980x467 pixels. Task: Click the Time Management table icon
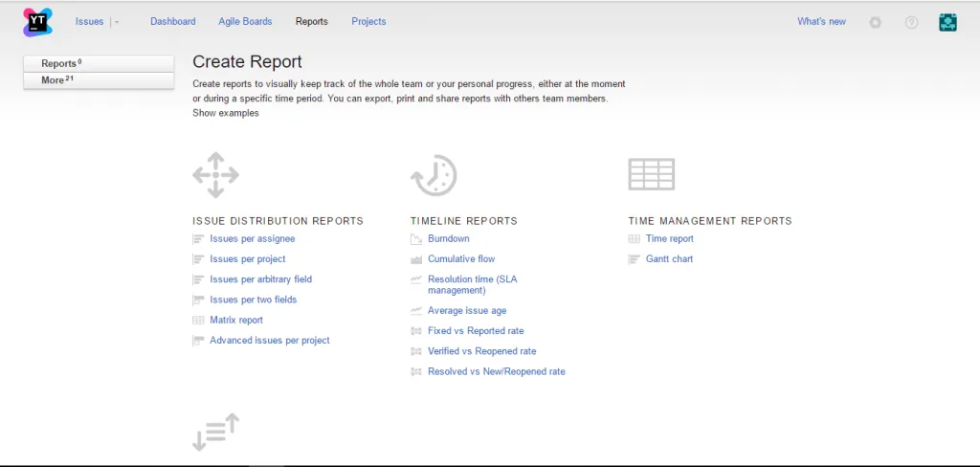click(651, 174)
